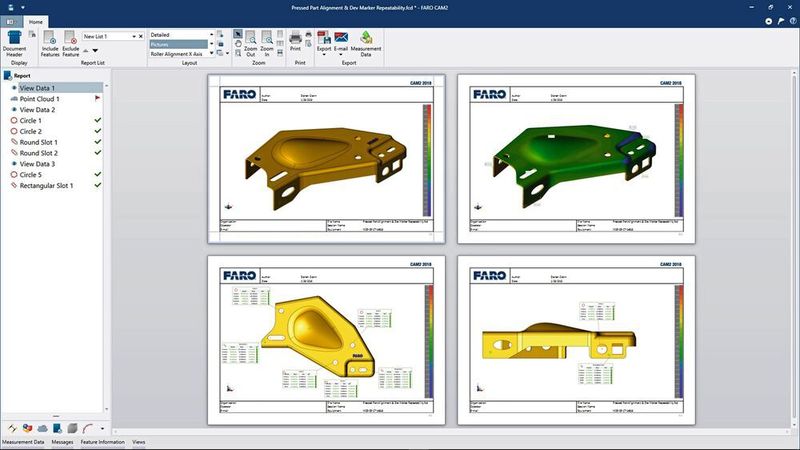Toggle green check for Round Slot 2
Screen dimensions: 800x450
coord(97,152)
